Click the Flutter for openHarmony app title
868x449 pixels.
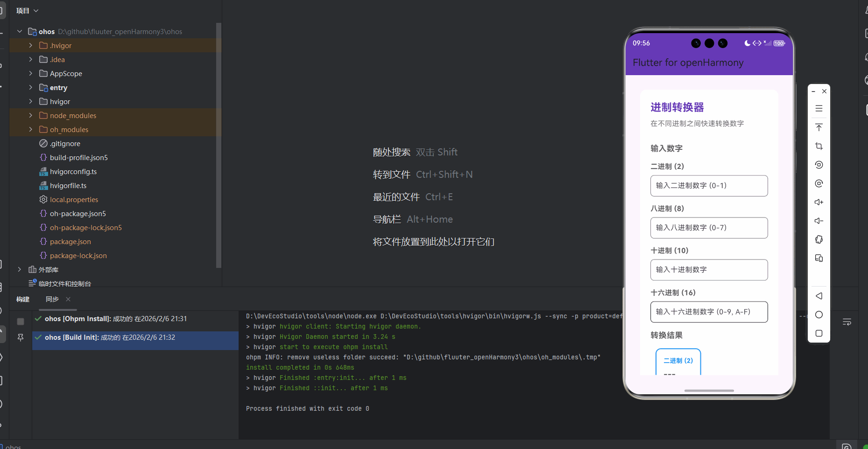[x=688, y=63]
